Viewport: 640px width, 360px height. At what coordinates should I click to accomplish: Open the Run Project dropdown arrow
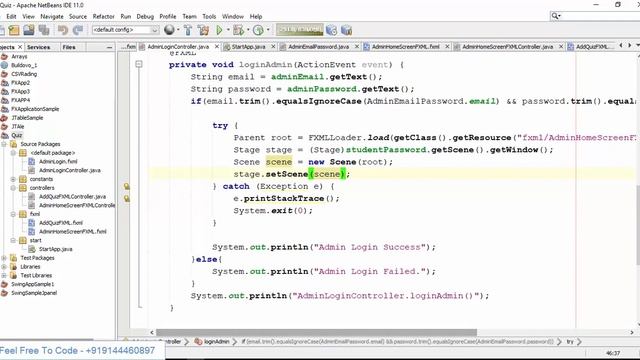pyautogui.click(x=228, y=30)
